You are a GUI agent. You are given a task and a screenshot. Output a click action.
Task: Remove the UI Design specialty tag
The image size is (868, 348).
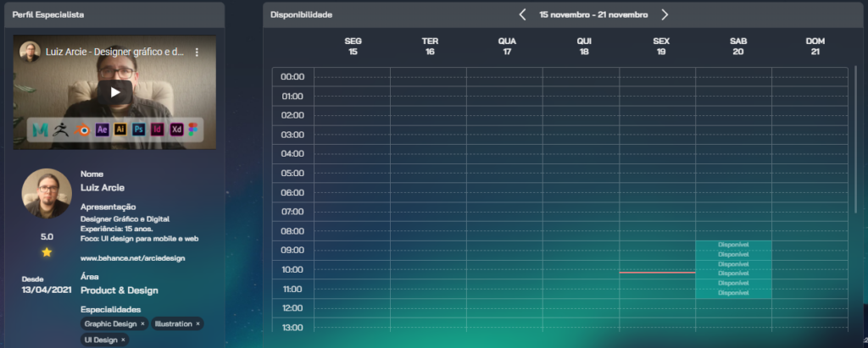tap(123, 340)
